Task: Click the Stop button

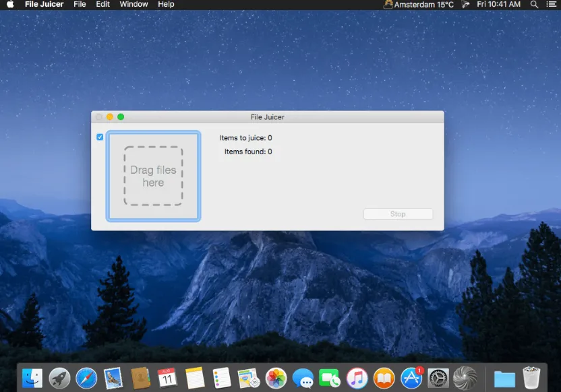Action: [398, 214]
